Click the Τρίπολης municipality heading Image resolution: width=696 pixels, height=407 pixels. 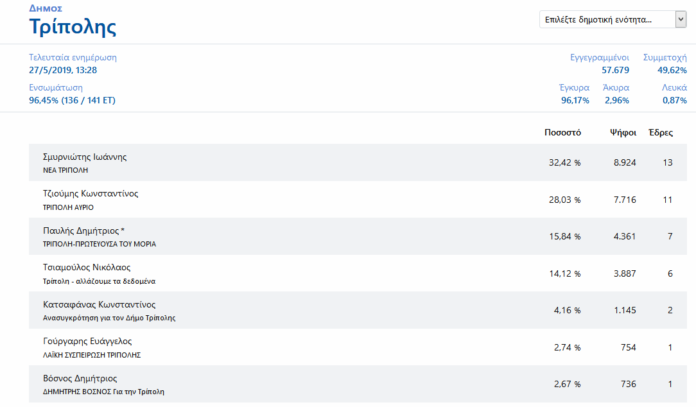[72, 25]
